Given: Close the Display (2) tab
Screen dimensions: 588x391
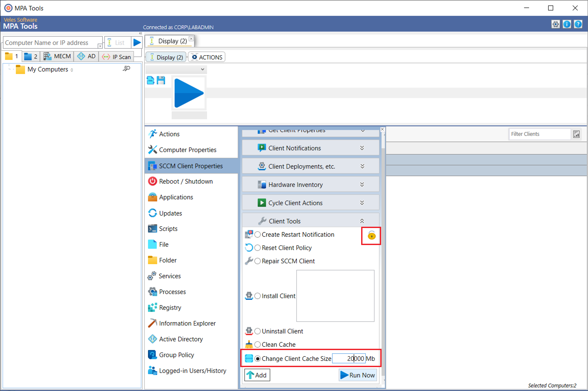Looking at the screenshot, I should click(x=191, y=39).
